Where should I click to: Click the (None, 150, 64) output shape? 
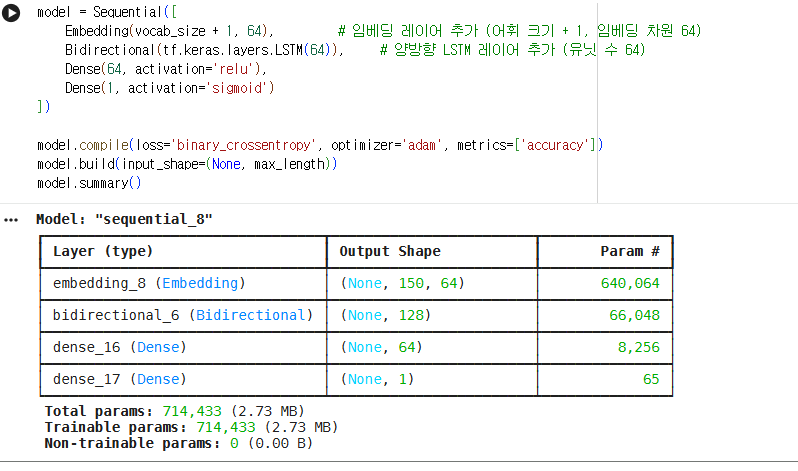(x=402, y=283)
